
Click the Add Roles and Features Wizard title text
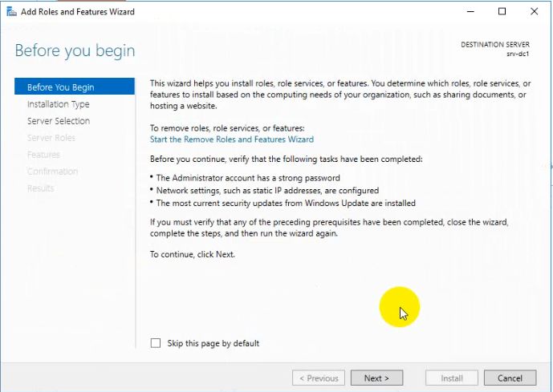pyautogui.click(x=78, y=11)
